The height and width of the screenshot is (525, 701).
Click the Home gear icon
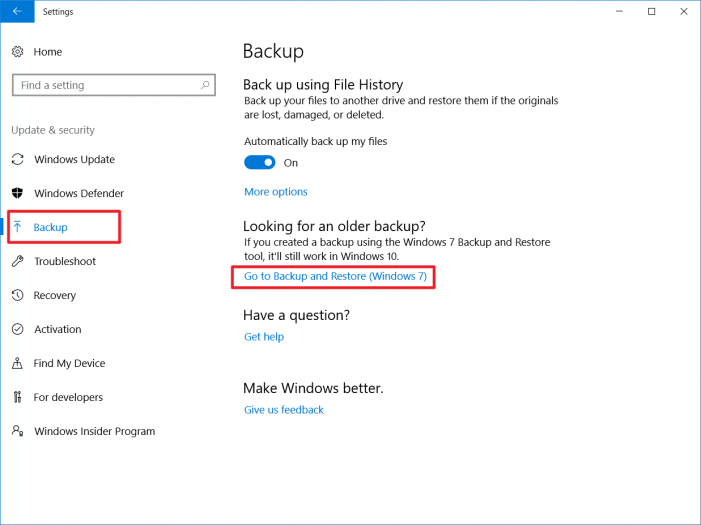17,52
